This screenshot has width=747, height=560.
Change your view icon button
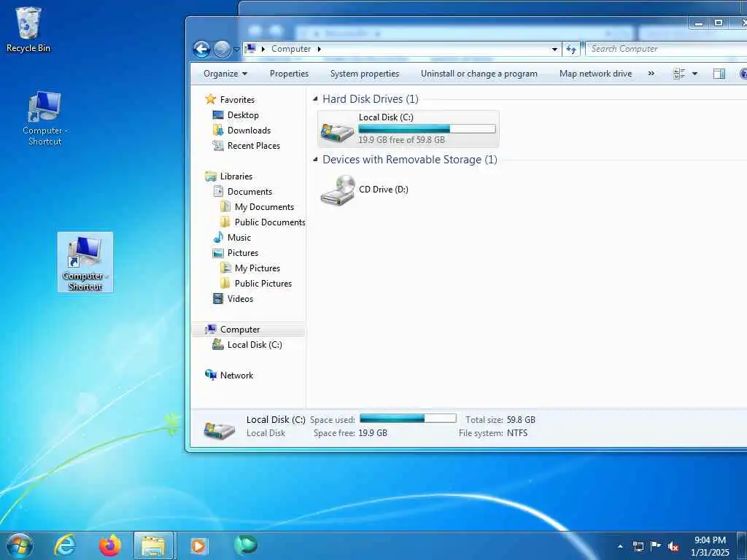tap(679, 74)
